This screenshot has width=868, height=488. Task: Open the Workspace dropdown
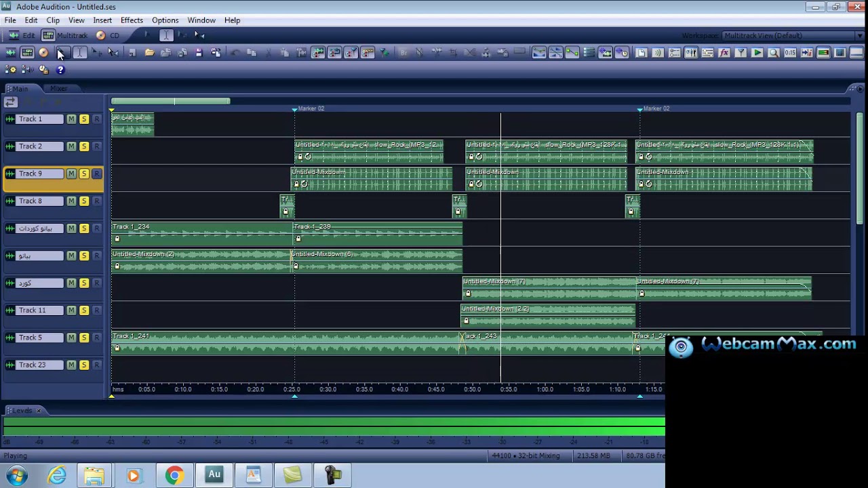pos(792,35)
